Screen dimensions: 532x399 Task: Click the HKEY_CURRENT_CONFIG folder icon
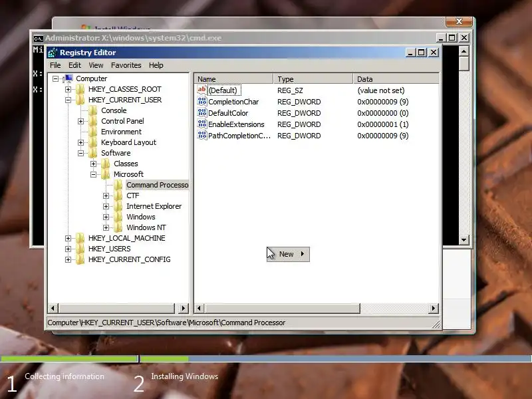(80, 259)
